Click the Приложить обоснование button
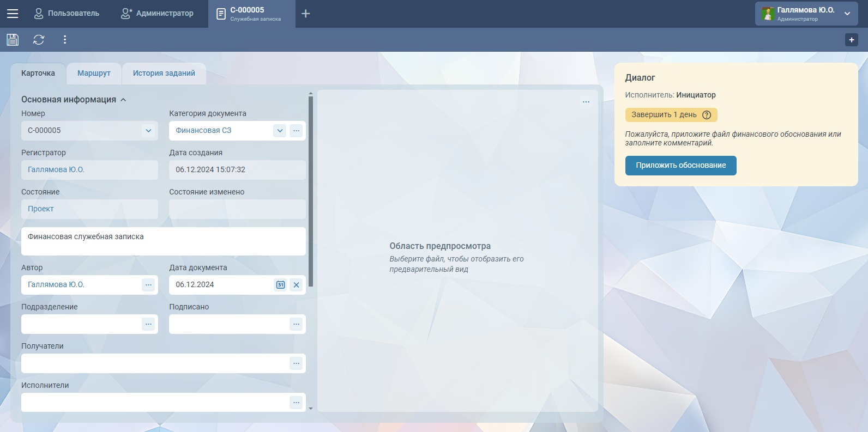Image resolution: width=868 pixels, height=432 pixels. tap(680, 166)
